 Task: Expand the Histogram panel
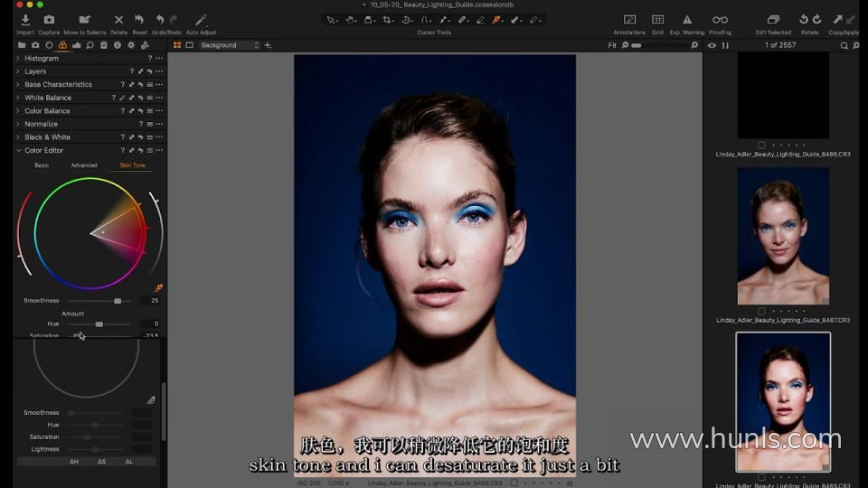tap(18, 58)
